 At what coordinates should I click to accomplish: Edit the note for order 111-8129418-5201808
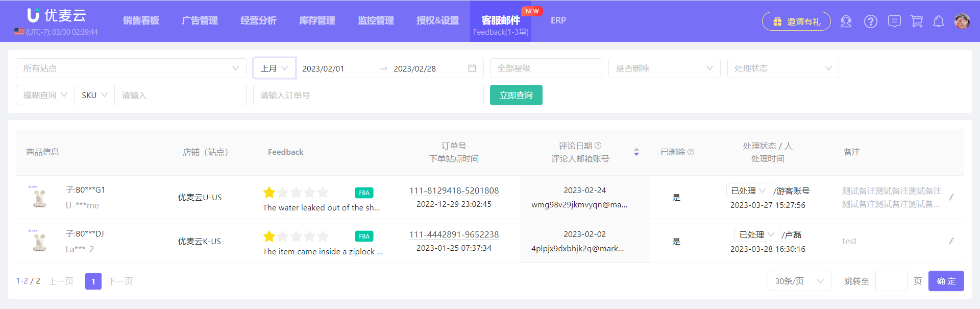coord(951,197)
